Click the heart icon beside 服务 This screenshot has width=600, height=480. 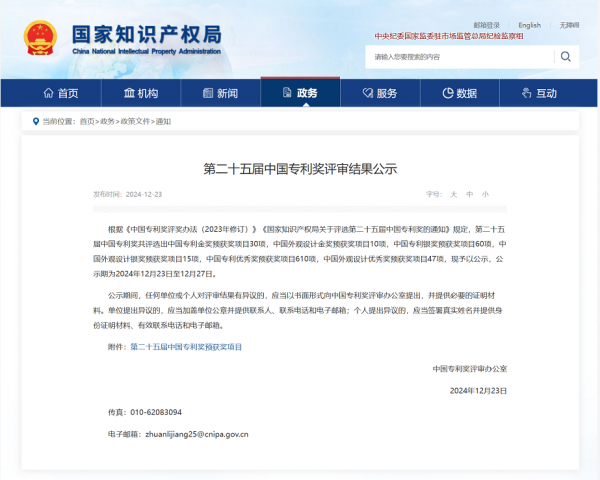tap(365, 93)
